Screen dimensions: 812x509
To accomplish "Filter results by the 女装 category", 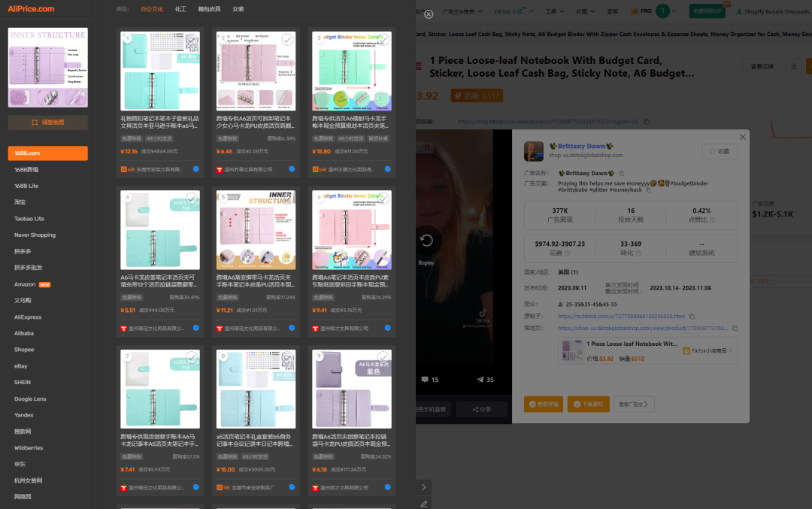I will coord(238,9).
